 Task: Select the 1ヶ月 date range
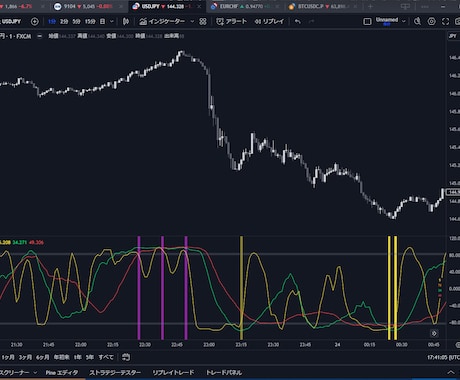(8, 357)
